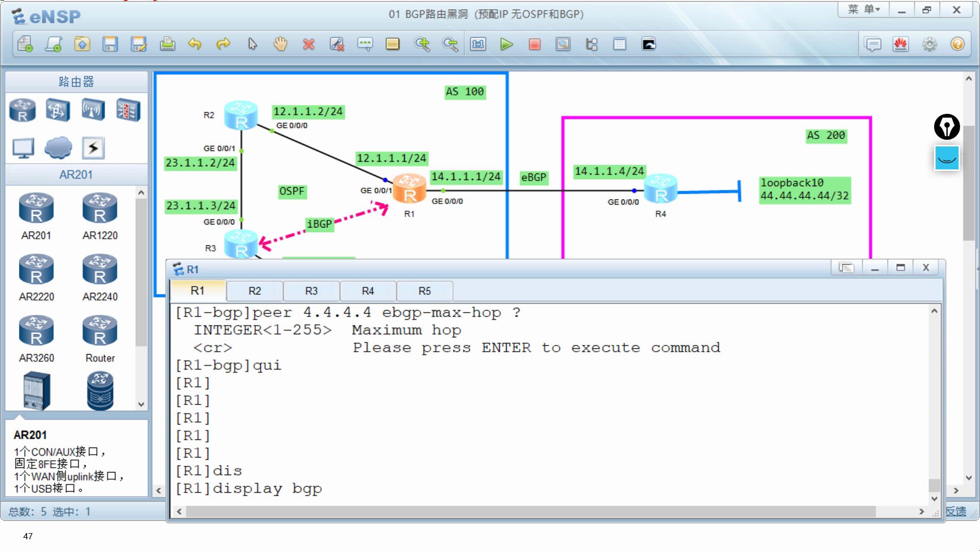Select the cloud device category icon
This screenshot has width=980, height=551.
[x=58, y=148]
